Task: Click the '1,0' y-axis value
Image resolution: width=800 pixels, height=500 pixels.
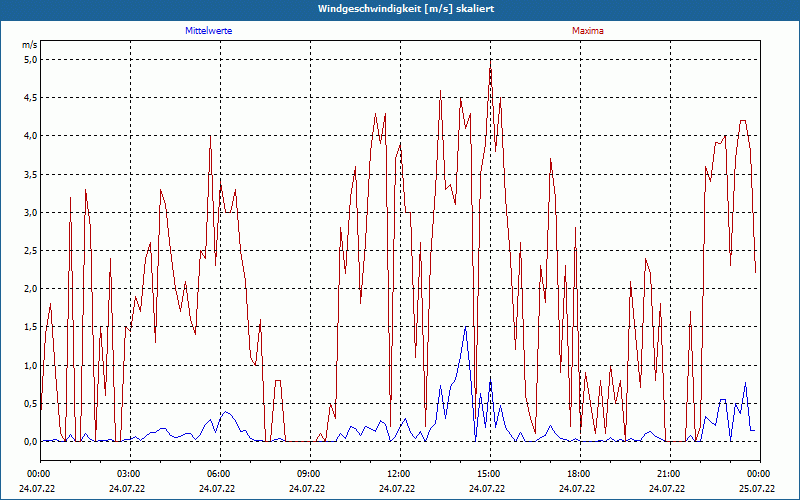Action: click(x=31, y=365)
